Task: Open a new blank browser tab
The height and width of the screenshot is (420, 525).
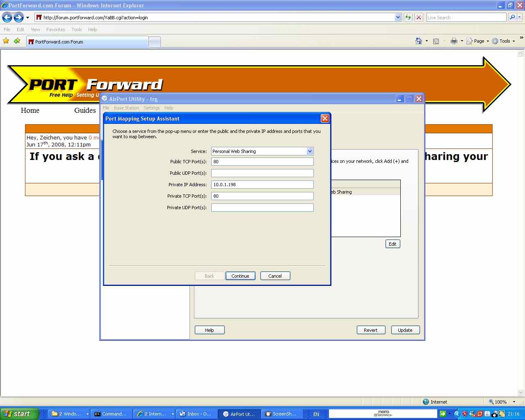Action: [155, 42]
